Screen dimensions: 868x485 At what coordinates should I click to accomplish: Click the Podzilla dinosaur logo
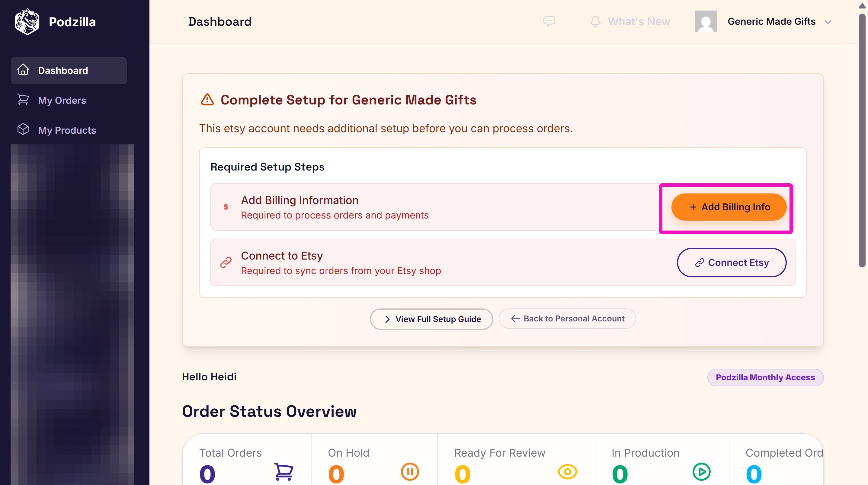(27, 21)
